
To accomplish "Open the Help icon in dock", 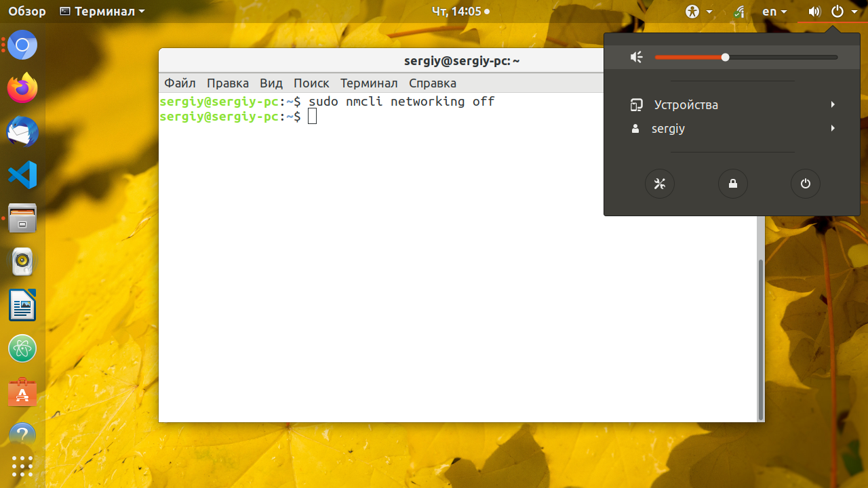I will coord(22,434).
